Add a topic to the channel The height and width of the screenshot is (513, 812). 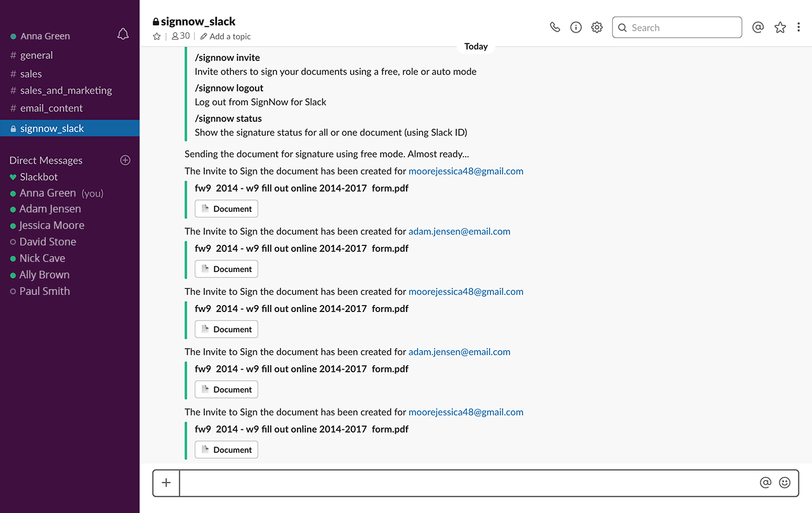tap(226, 36)
